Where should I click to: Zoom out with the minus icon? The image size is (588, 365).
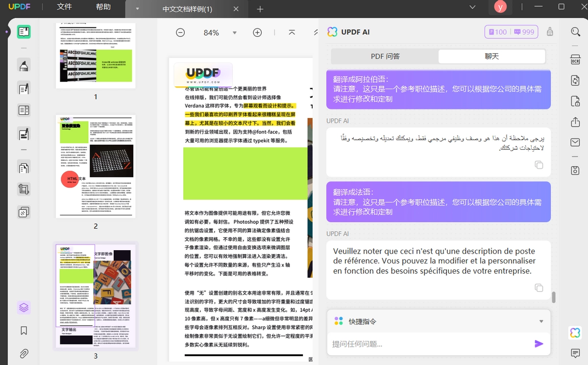pyautogui.click(x=180, y=32)
